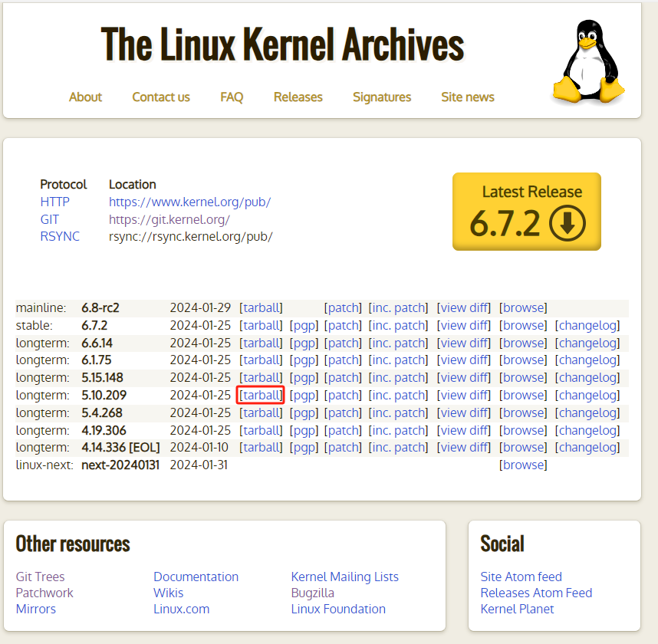
Task: Browse longterm 5.15.148 tree
Action: 523,378
